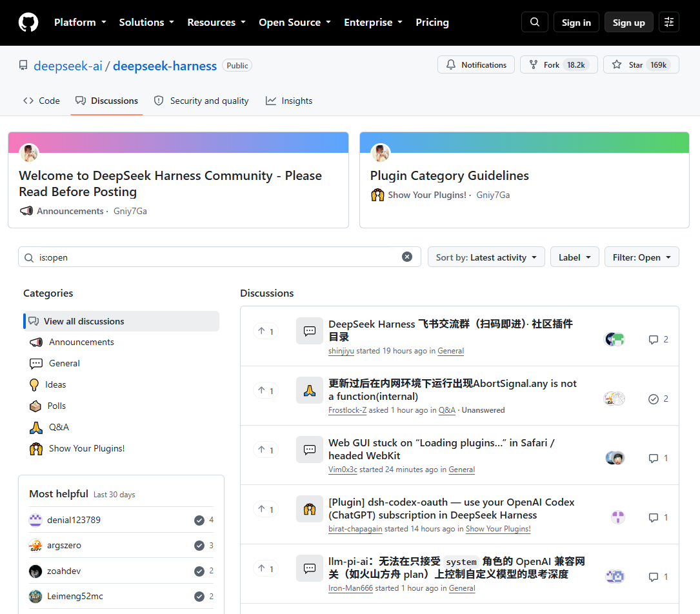Open the search magnifier in the header
This screenshot has height=614, width=700.
click(x=534, y=23)
